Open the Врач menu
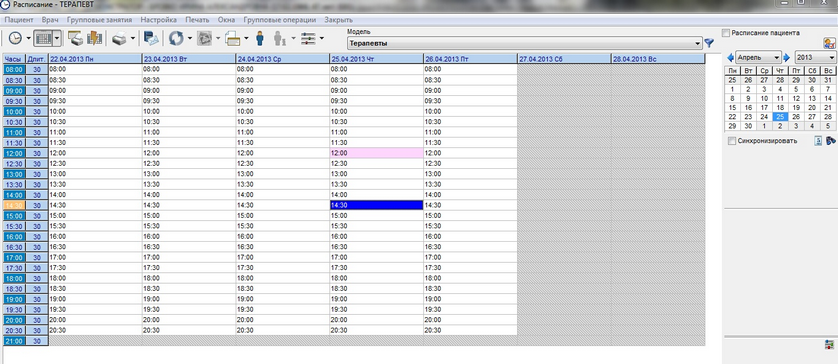This screenshot has width=838, height=364. point(50,20)
